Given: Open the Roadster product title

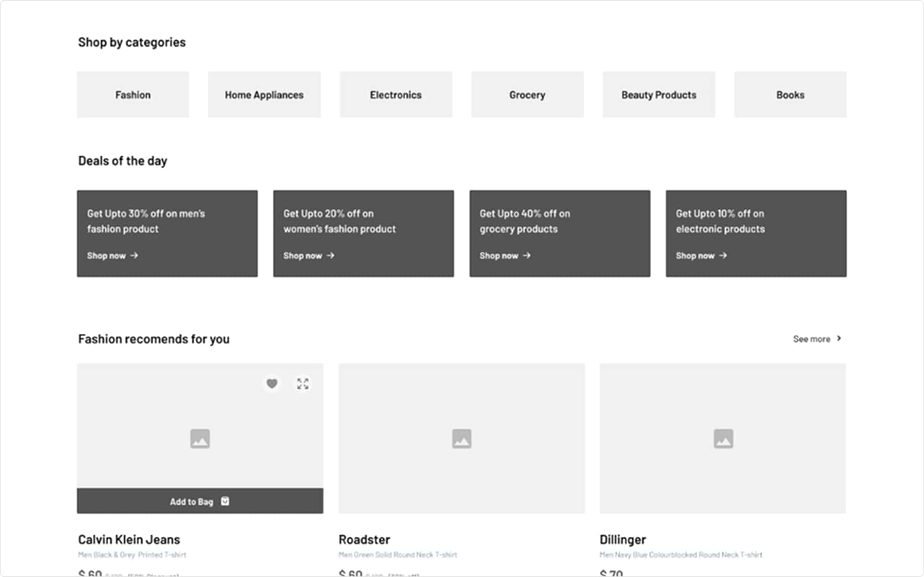Looking at the screenshot, I should (364, 540).
